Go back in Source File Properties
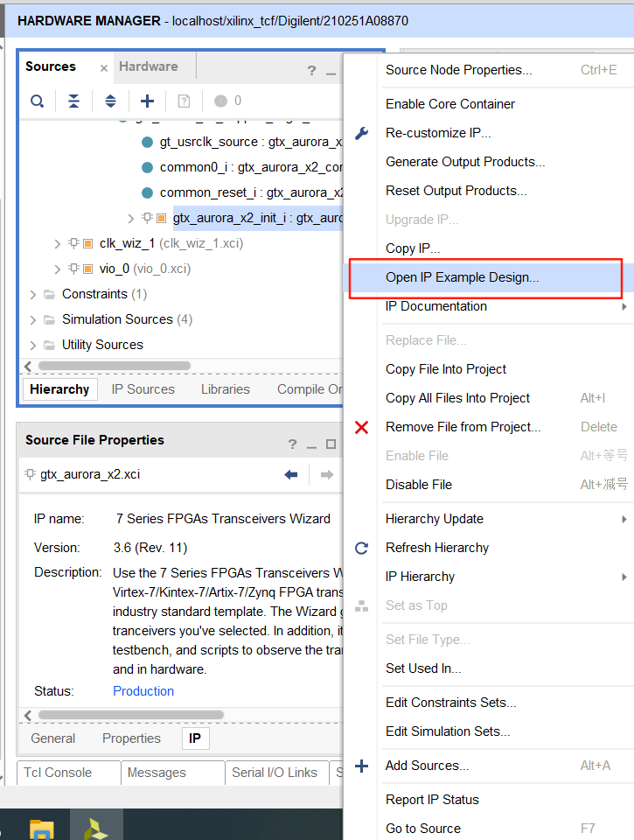634x840 pixels. [291, 474]
